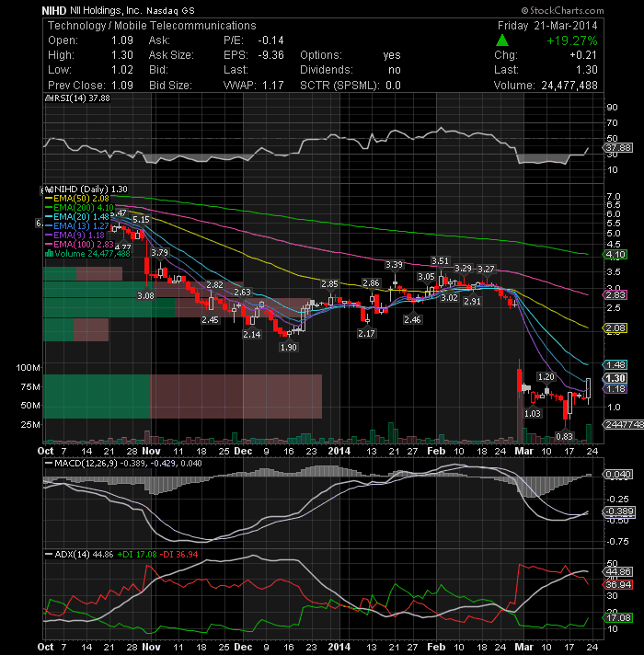Click the Chg +0.21 value
Viewport: 644px width, 655px height.
[583, 55]
